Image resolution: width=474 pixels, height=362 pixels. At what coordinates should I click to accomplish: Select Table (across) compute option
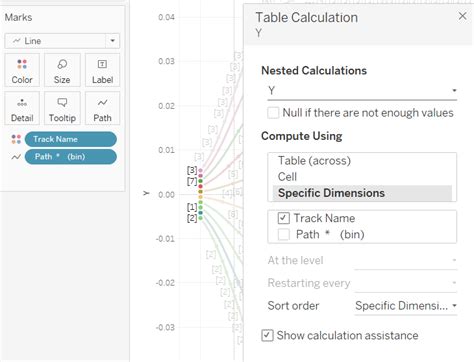point(314,161)
